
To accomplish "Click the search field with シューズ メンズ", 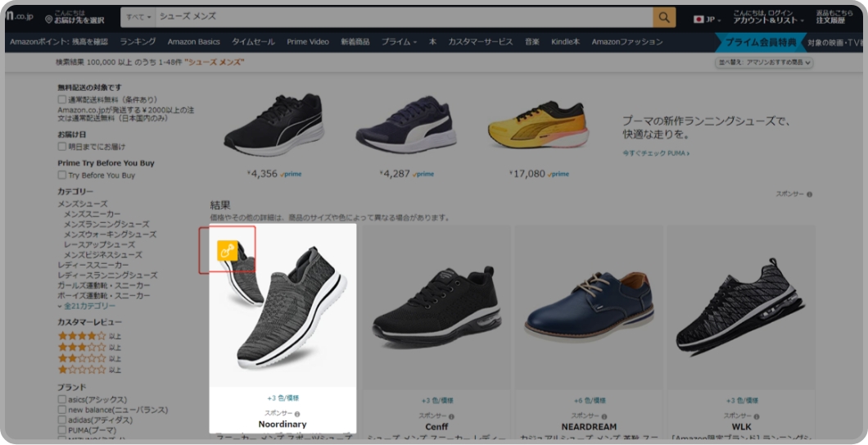I will 404,17.
